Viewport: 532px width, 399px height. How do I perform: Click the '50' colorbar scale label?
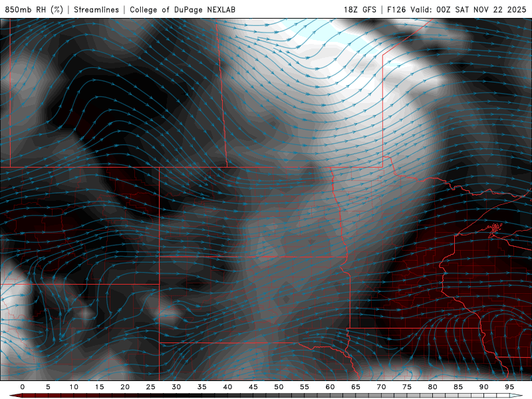tap(279, 387)
